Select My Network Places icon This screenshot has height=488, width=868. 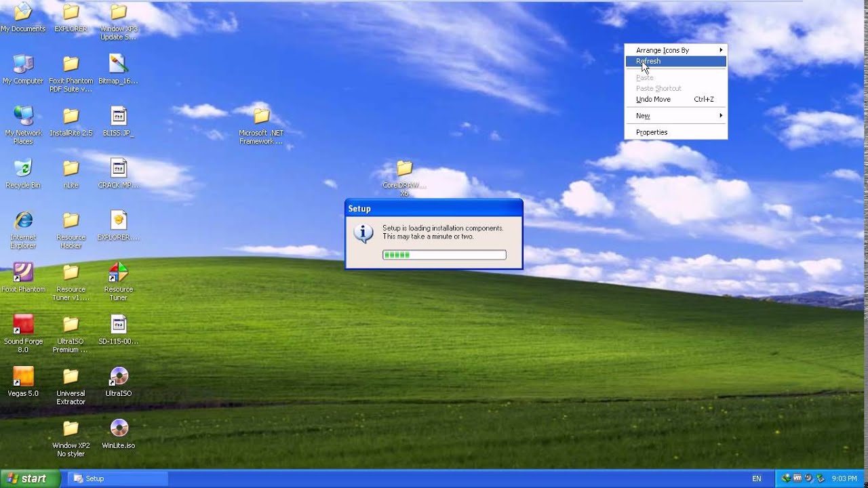pos(23,116)
